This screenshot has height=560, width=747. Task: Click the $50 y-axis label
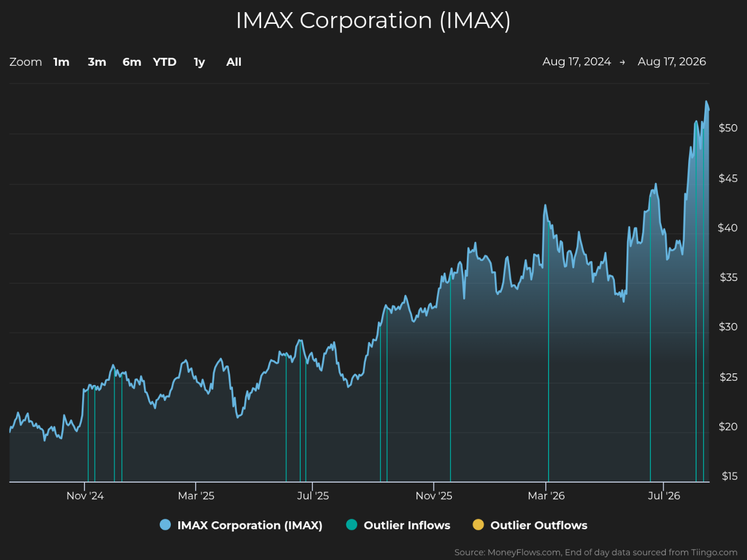(728, 128)
